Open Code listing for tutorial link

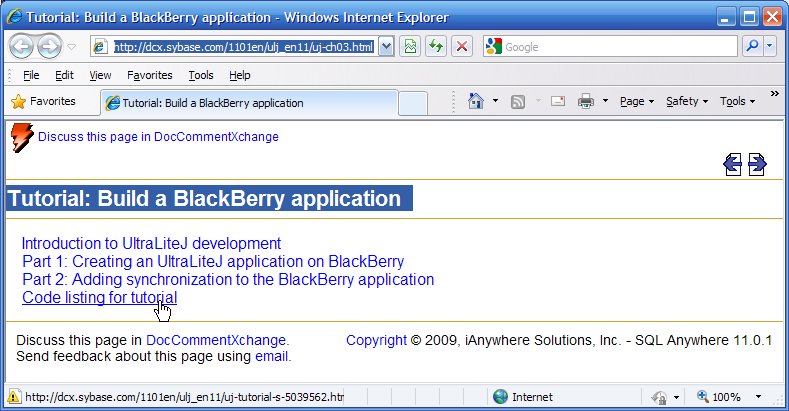pos(100,297)
